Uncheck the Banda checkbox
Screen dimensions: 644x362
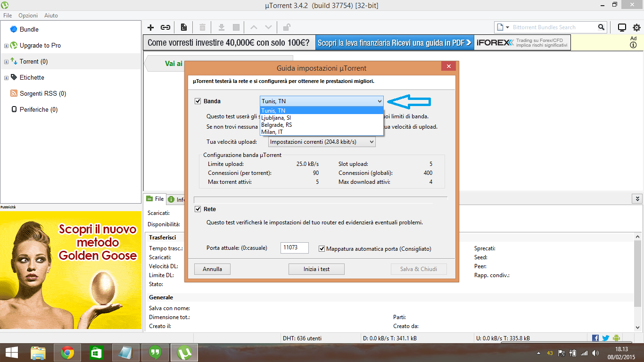[x=198, y=101]
